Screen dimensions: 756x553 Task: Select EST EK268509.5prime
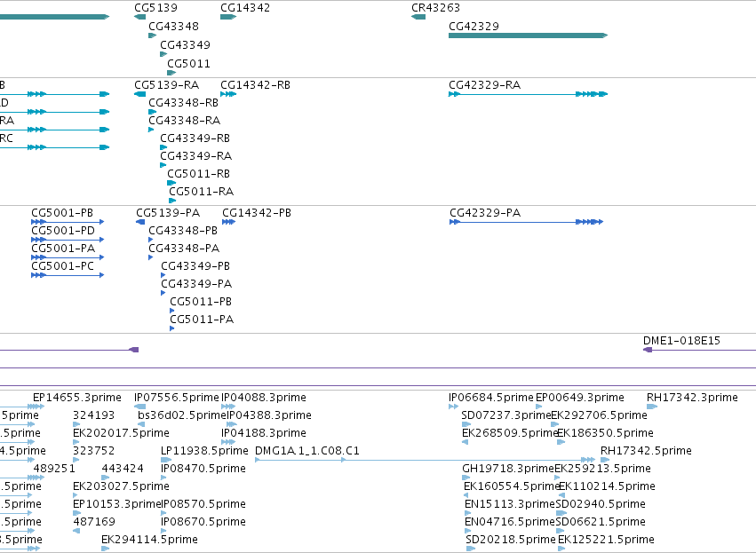510,433
